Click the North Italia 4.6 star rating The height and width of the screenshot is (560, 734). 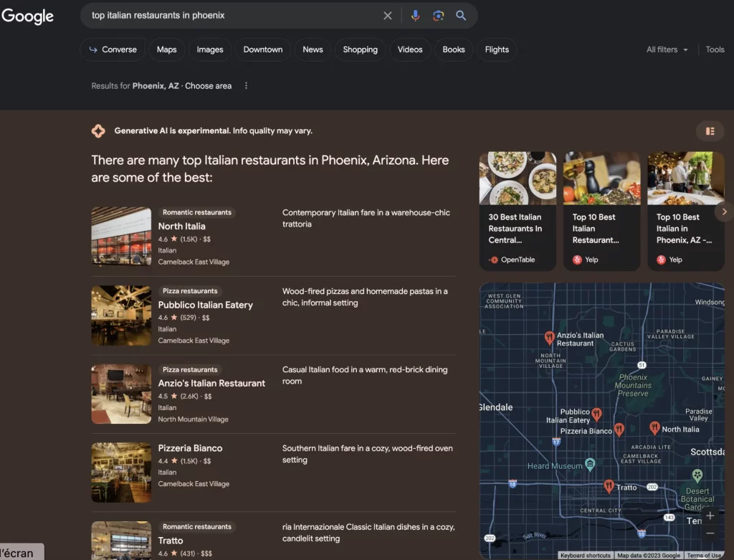[x=184, y=239]
